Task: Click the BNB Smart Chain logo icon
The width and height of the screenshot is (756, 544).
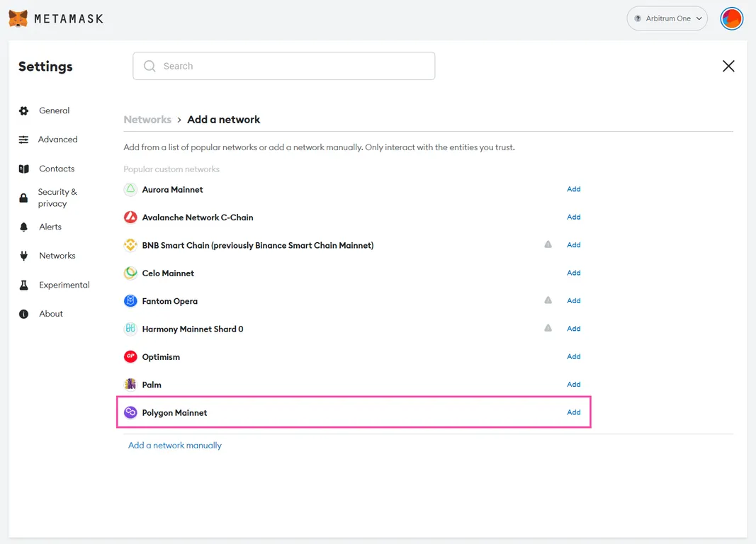Action: (x=130, y=245)
